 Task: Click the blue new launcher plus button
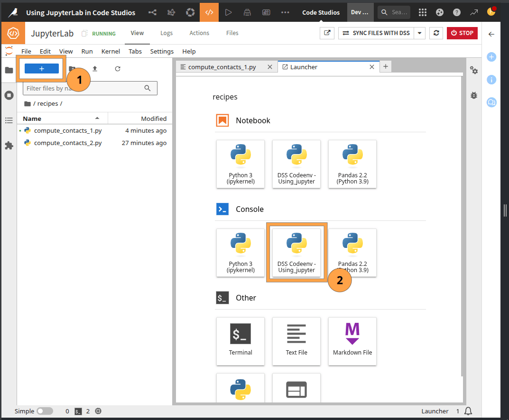(x=42, y=68)
